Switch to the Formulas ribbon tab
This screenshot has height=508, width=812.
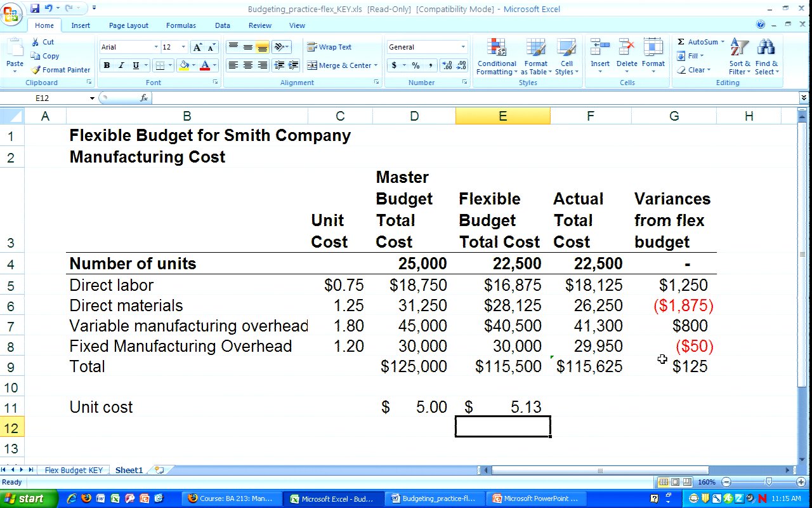click(x=181, y=25)
